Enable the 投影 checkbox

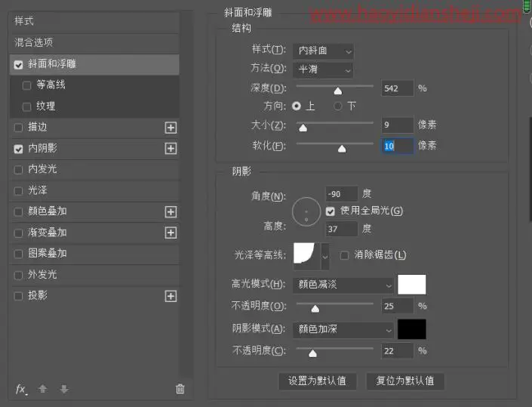point(18,296)
